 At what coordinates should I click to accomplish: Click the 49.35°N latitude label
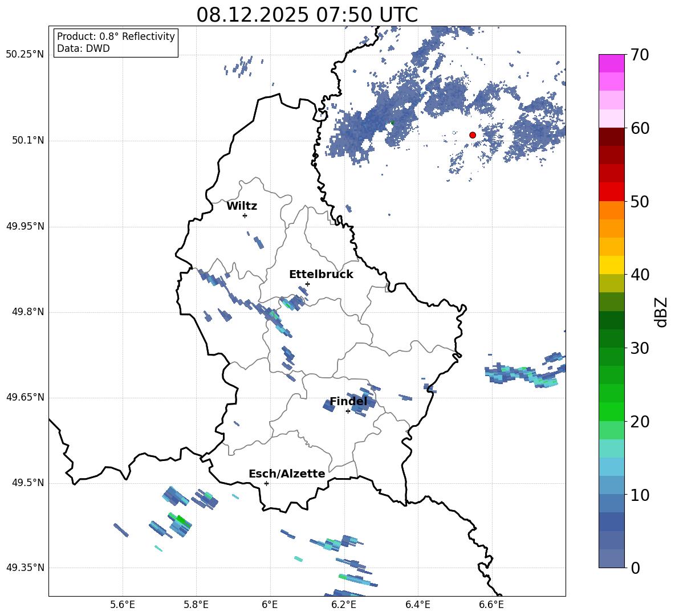pos(25,568)
